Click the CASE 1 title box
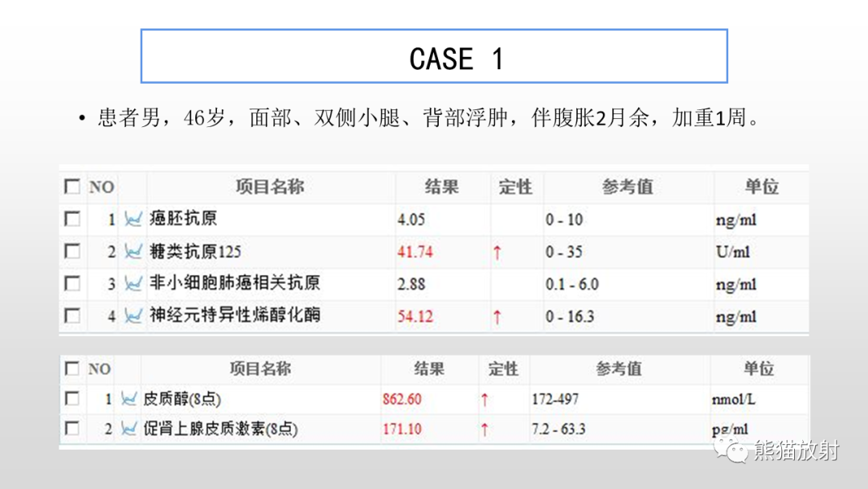The width and height of the screenshot is (868, 489). [434, 56]
